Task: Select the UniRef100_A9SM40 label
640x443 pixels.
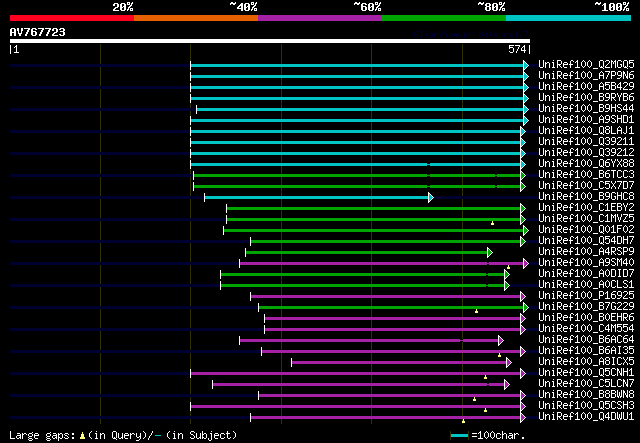Action: 586,263
